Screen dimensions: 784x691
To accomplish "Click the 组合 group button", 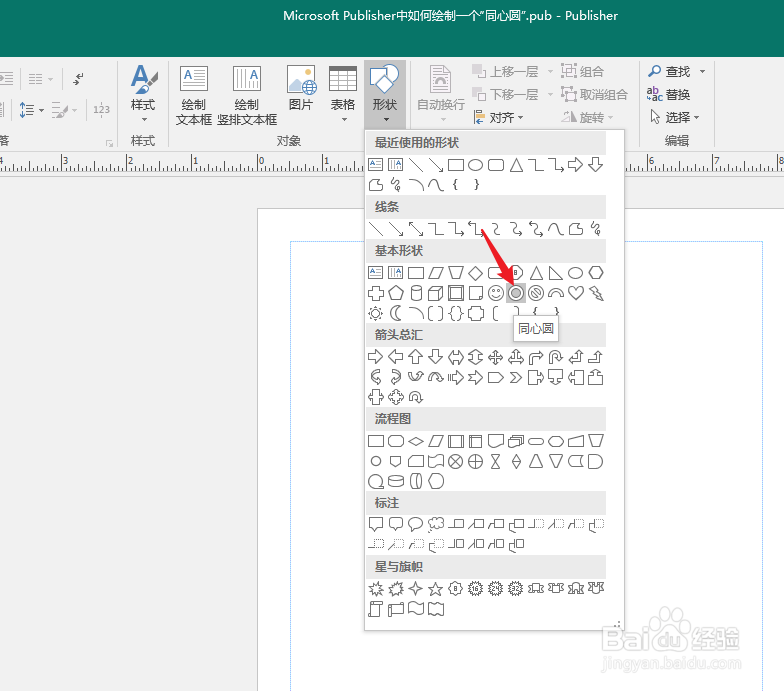I will 582,72.
